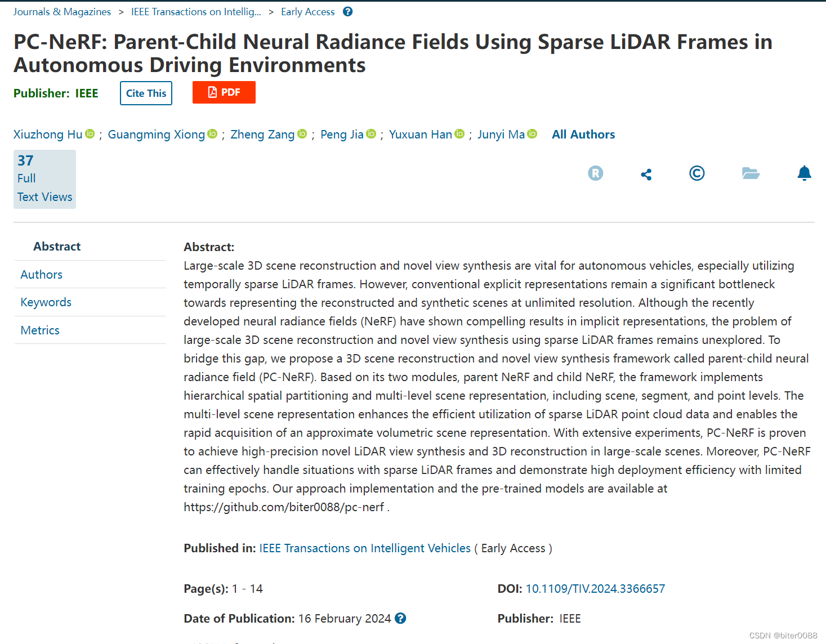
Task: Open the PDF of the article
Action: [224, 92]
